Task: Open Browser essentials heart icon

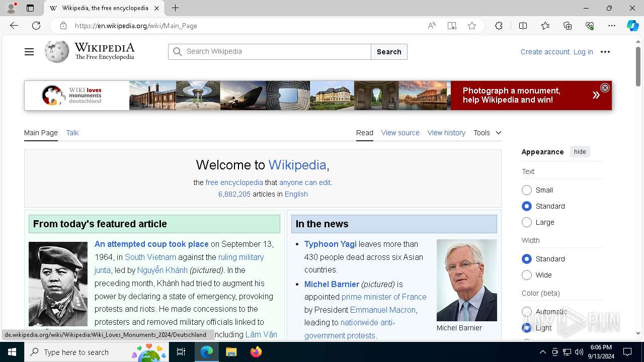Action: click(590, 26)
